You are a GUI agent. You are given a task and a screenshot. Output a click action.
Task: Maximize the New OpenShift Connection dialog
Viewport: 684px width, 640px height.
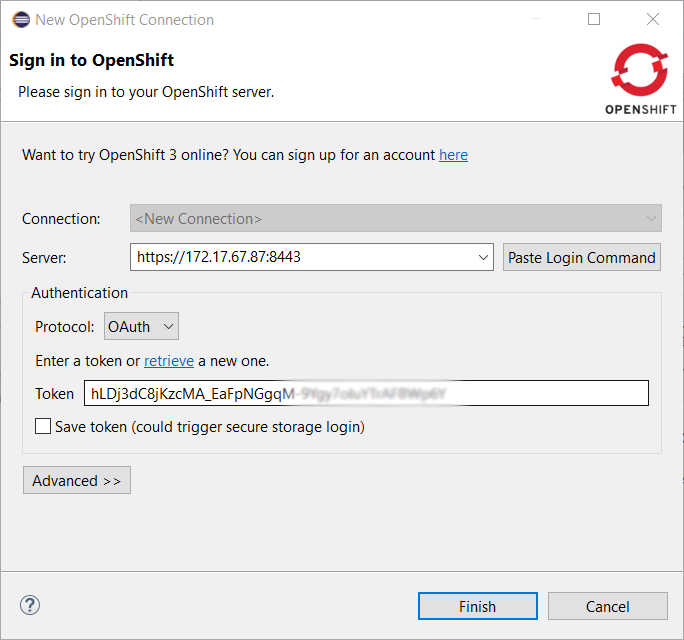pyautogui.click(x=594, y=19)
